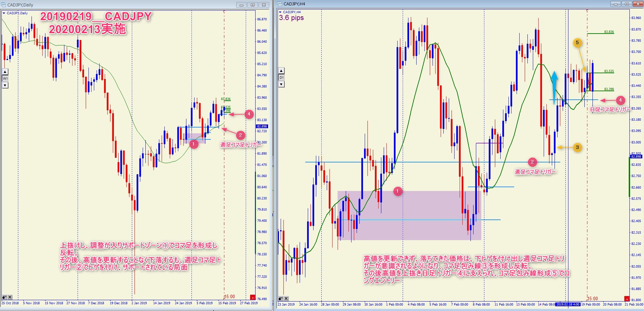Restore the CADJPY,Daily chart window

coord(253,5)
